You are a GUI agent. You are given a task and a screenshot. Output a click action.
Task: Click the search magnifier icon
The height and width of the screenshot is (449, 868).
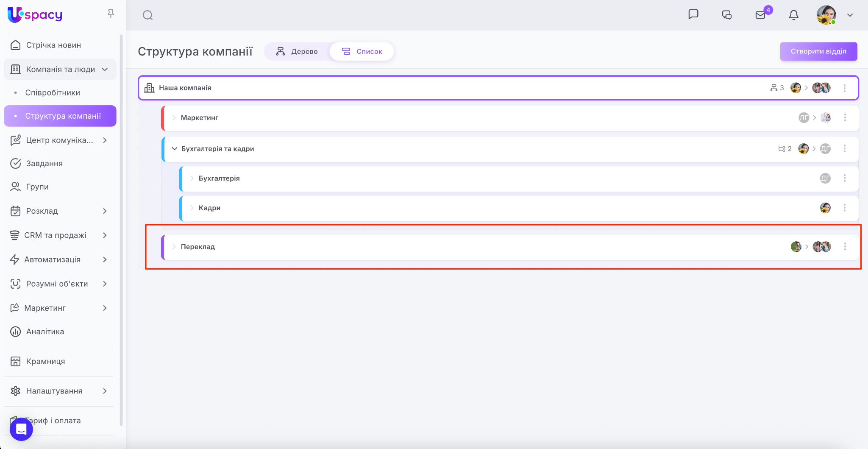[147, 15]
